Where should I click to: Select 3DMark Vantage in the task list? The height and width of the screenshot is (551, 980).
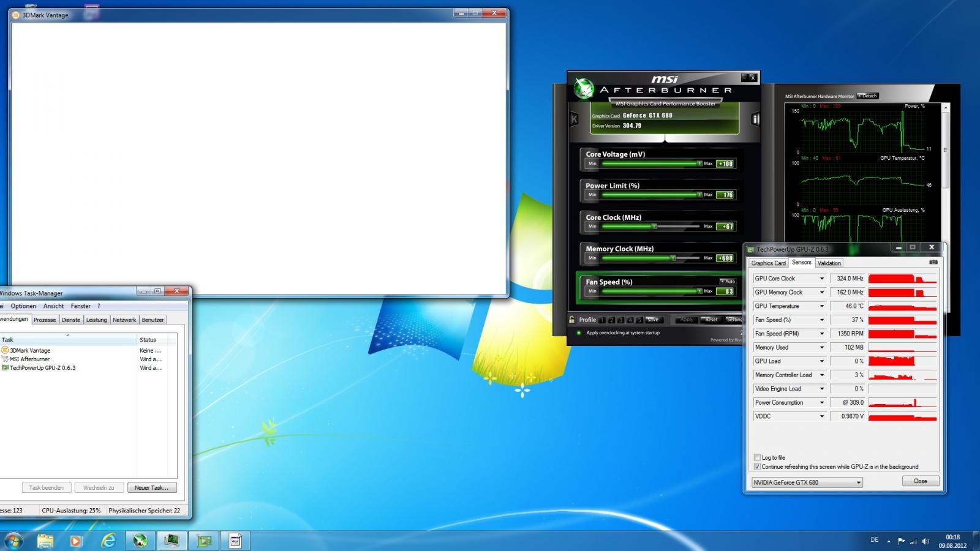[x=67, y=351]
